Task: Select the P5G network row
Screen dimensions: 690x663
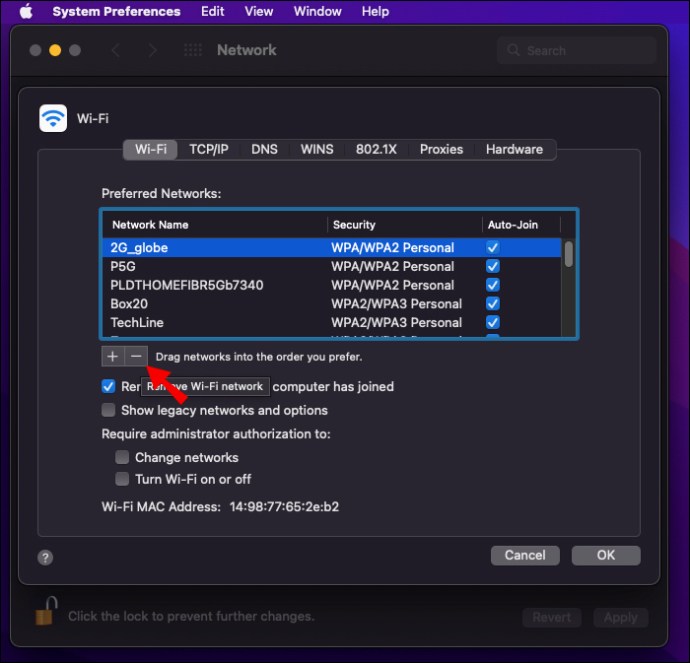Action: click(x=332, y=267)
